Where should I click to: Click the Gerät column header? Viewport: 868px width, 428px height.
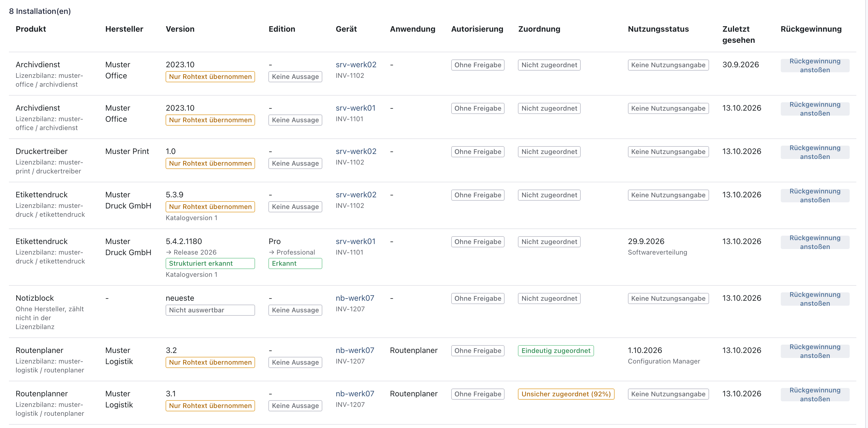pos(346,29)
